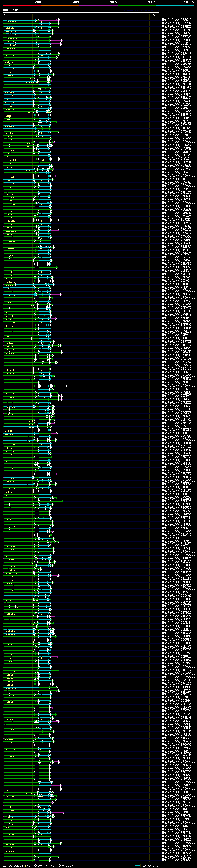Screen dimensions: 197x868
Task: Click on UniRef100_B9H173 sequence name
Action: click(x=177, y=192)
